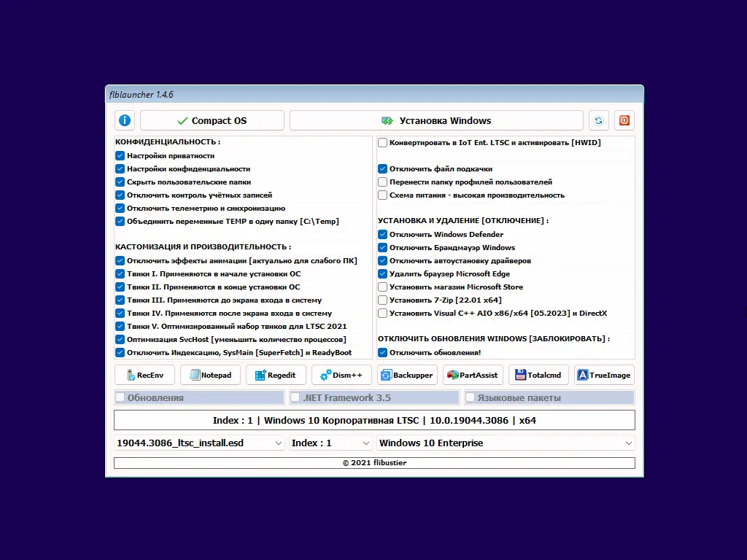Check Схема питания - высокая производительность
The width and height of the screenshot is (747, 560).
point(382,195)
